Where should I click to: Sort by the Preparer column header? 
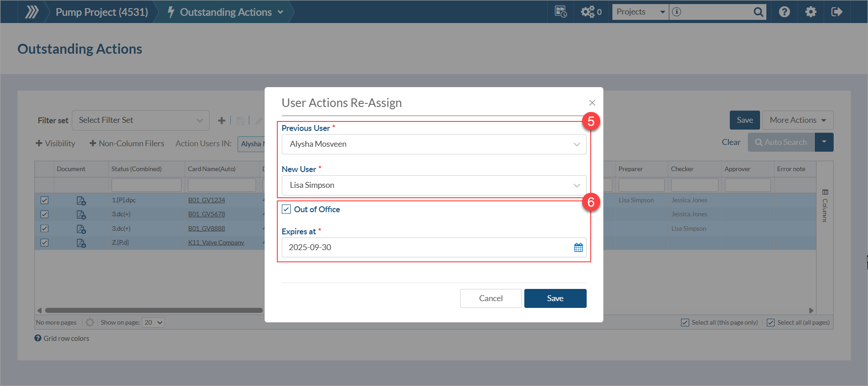(x=630, y=169)
